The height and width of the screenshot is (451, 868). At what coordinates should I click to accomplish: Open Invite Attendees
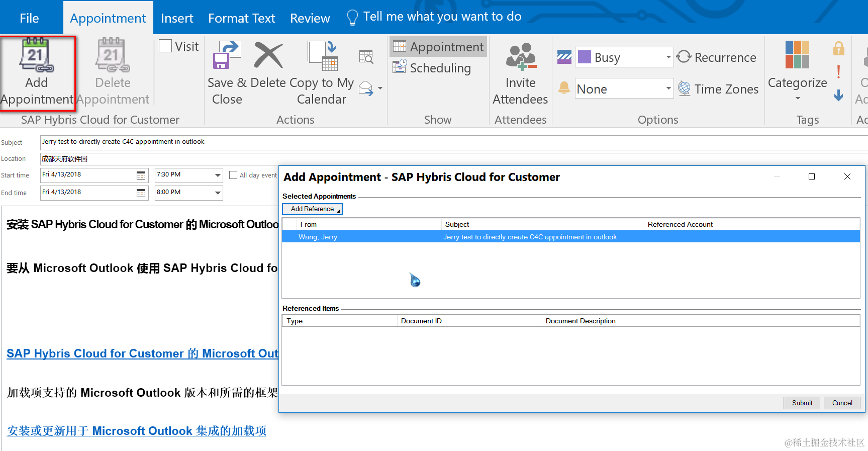click(520, 73)
